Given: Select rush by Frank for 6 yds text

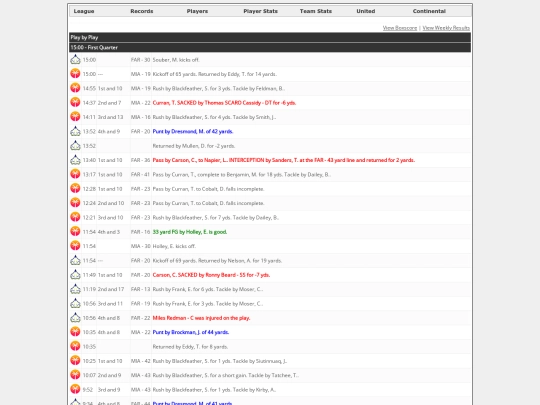Looking at the screenshot, I should pyautogui.click(x=208, y=289).
